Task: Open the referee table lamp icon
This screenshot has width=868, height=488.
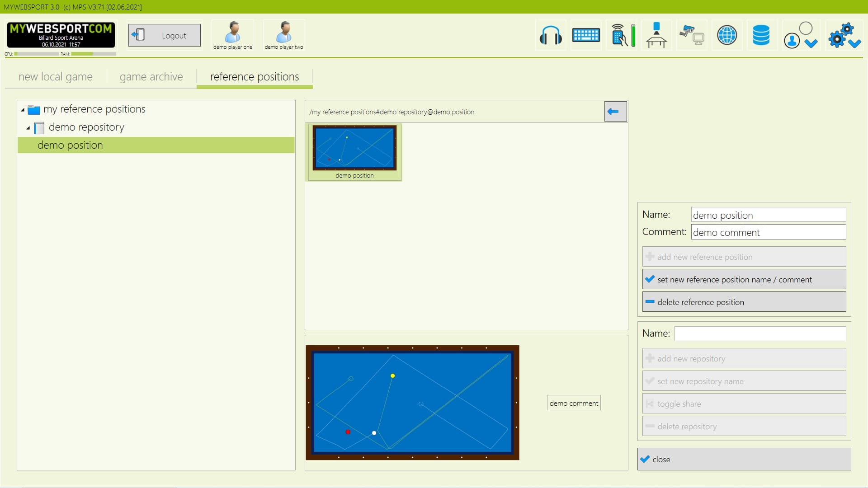Action: point(656,35)
